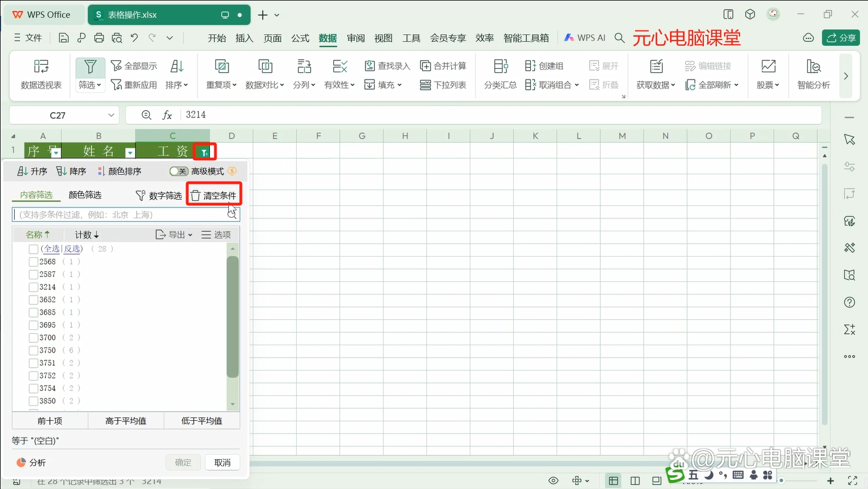
Task: Check the 2568 value checkbox
Action: coord(33,262)
